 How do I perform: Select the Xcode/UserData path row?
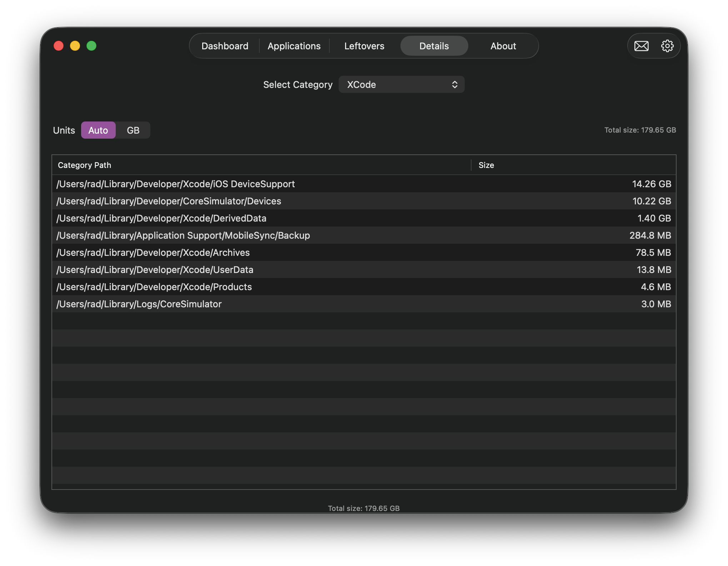364,270
